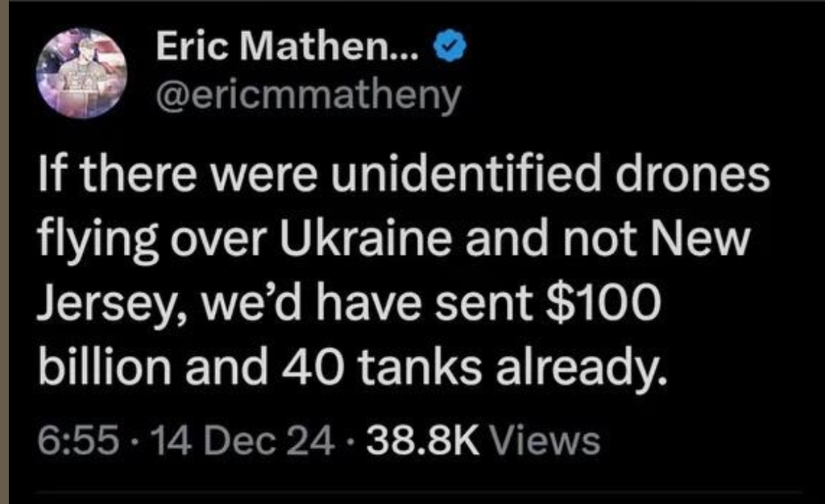The height and width of the screenshot is (504, 825).
Task: Open the @ericmmatheny handle link
Action: pos(309,97)
